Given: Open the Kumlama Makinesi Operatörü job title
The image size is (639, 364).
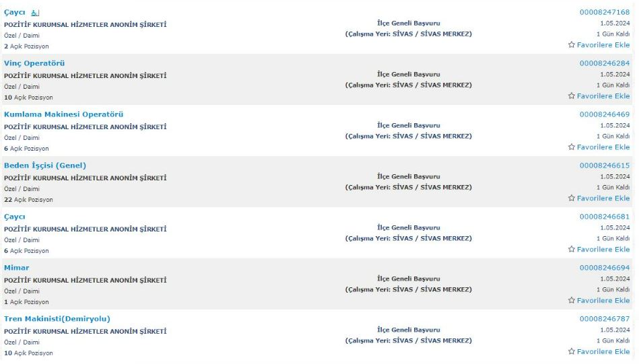Looking at the screenshot, I should (x=63, y=114).
